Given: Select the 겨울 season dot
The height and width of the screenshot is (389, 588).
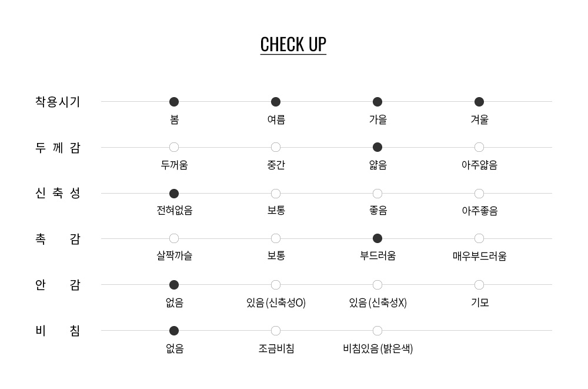Looking at the screenshot, I should pos(479,102).
